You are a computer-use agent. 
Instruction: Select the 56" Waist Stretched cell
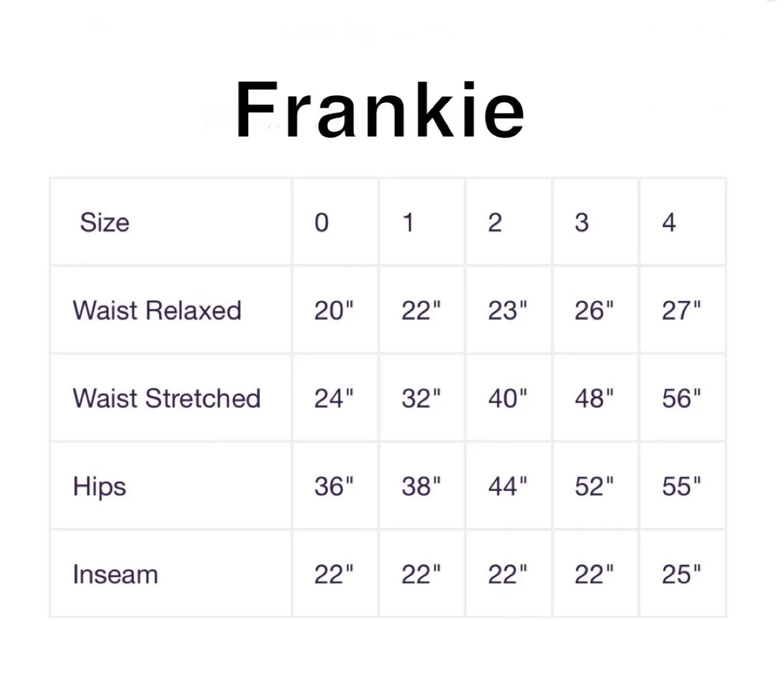681,398
